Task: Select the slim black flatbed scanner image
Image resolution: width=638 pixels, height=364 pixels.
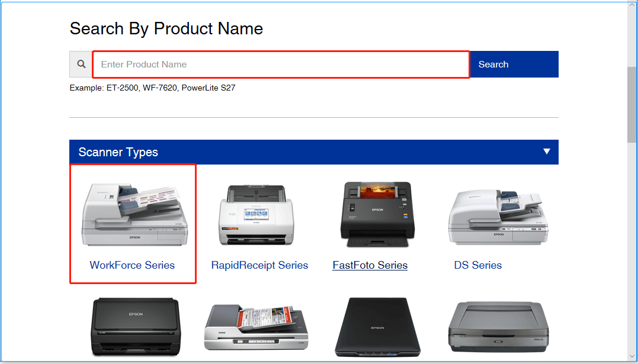Action: [377, 326]
